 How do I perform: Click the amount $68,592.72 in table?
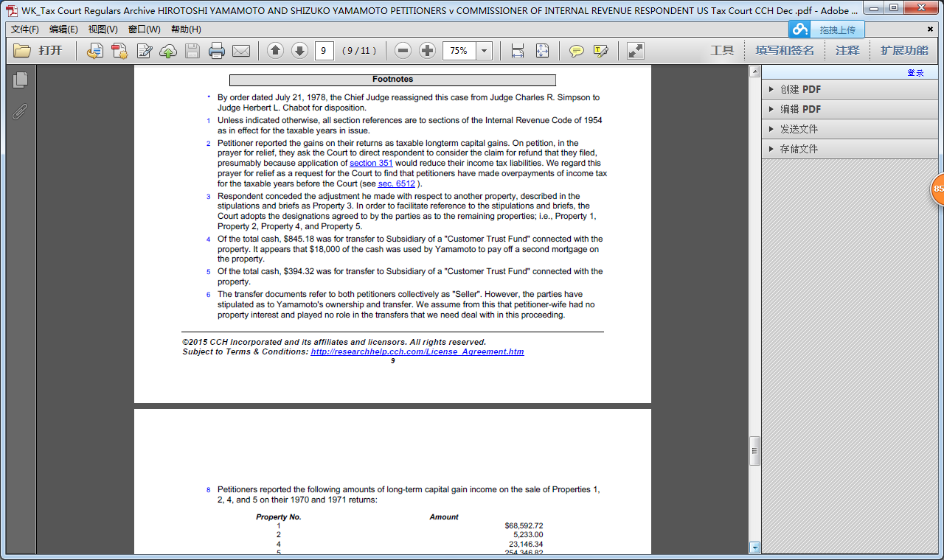pyautogui.click(x=524, y=525)
